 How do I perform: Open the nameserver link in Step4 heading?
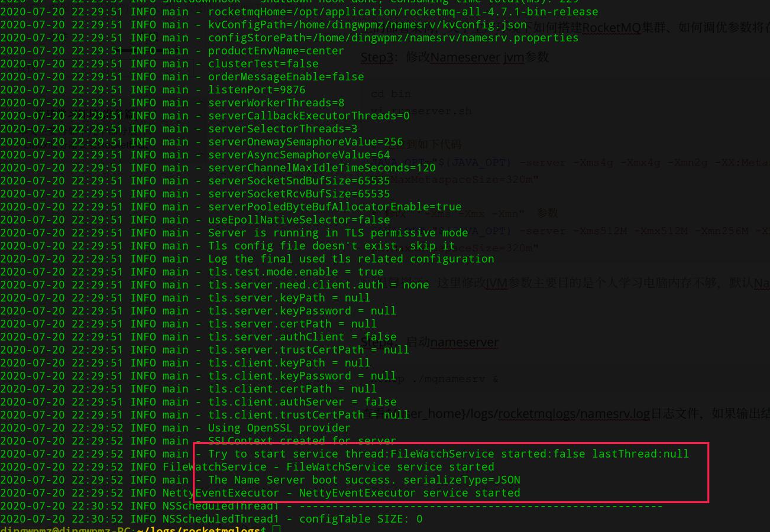(x=464, y=342)
